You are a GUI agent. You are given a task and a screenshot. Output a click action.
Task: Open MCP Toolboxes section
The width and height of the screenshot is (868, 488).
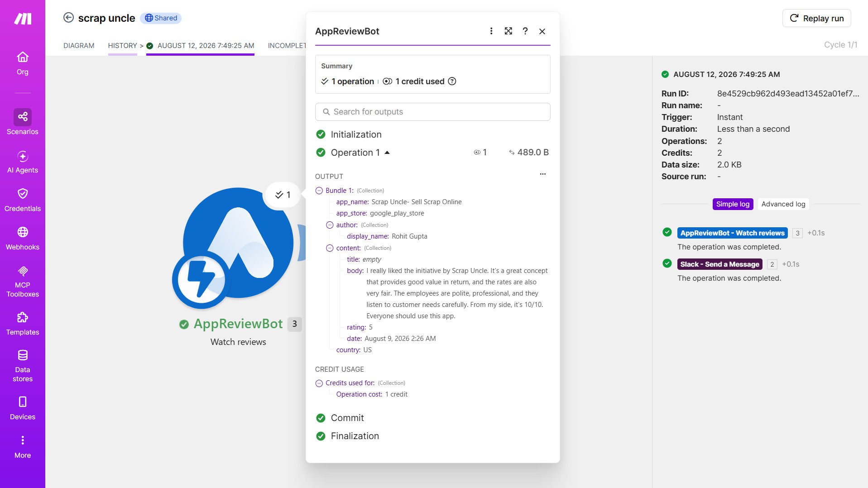[x=23, y=282]
